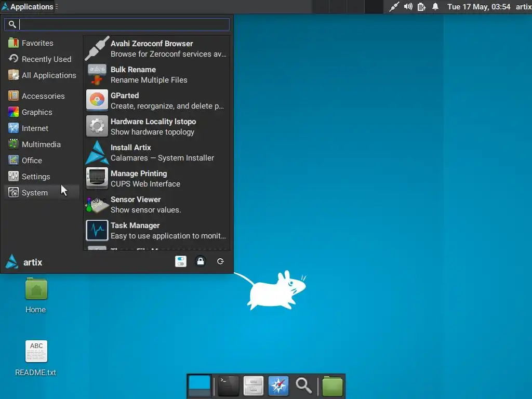The image size is (532, 399).
Task: Launch Task Manager via its icon
Action: point(97,230)
